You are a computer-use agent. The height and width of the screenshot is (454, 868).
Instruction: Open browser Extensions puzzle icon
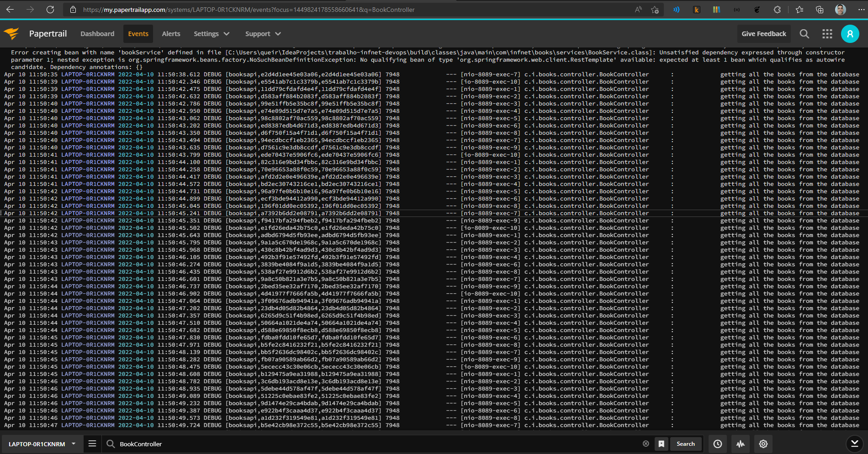click(777, 10)
